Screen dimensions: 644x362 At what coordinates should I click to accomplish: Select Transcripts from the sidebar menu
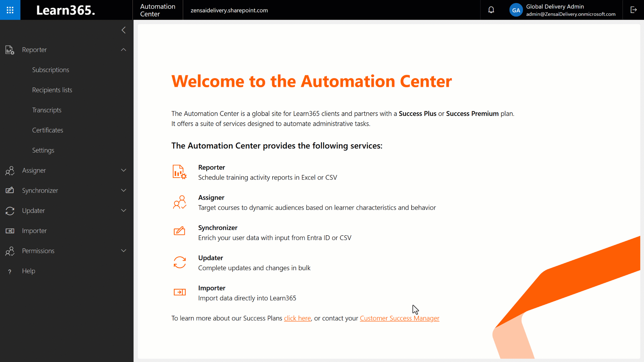(x=47, y=110)
